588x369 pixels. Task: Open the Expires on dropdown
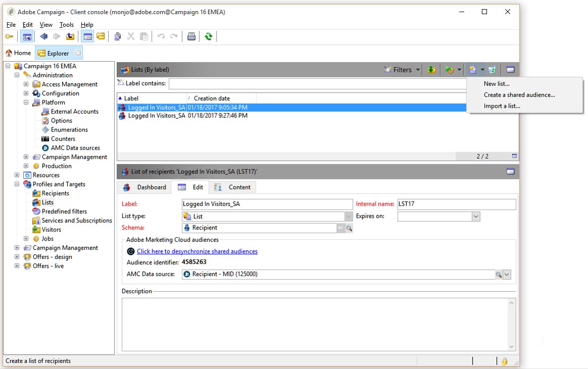[x=476, y=216]
